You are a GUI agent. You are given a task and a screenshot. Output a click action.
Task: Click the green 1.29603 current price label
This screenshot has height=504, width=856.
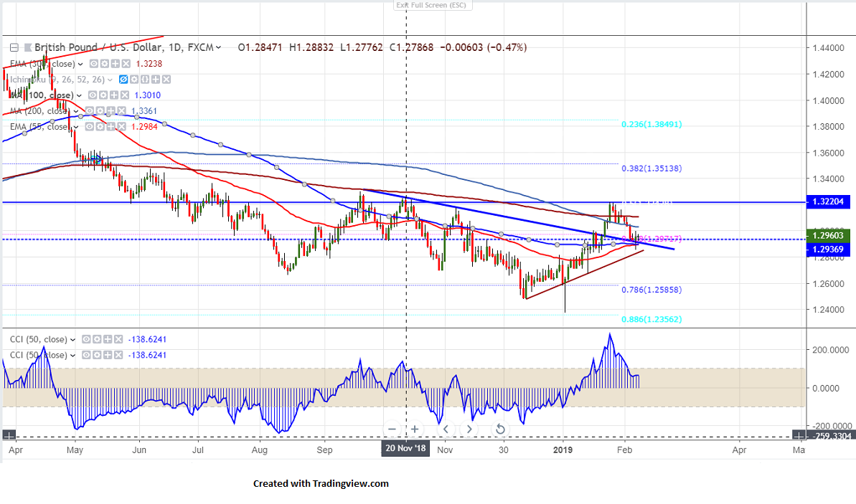pos(828,236)
